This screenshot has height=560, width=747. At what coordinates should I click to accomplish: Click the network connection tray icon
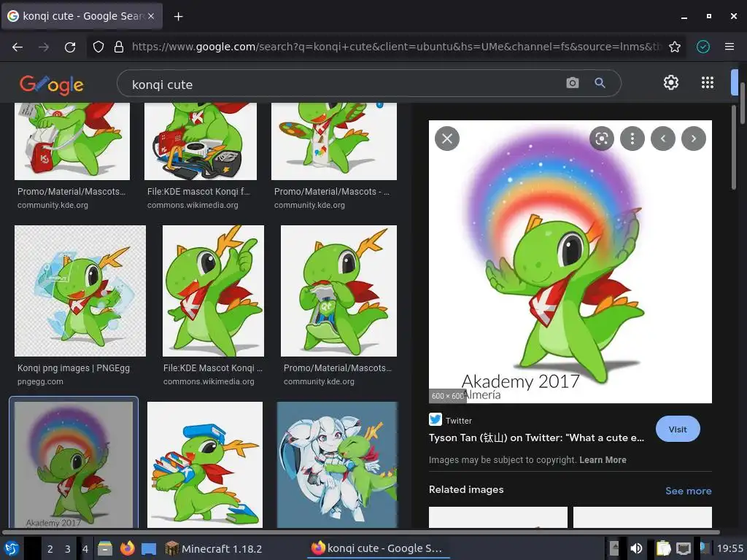pos(684,548)
